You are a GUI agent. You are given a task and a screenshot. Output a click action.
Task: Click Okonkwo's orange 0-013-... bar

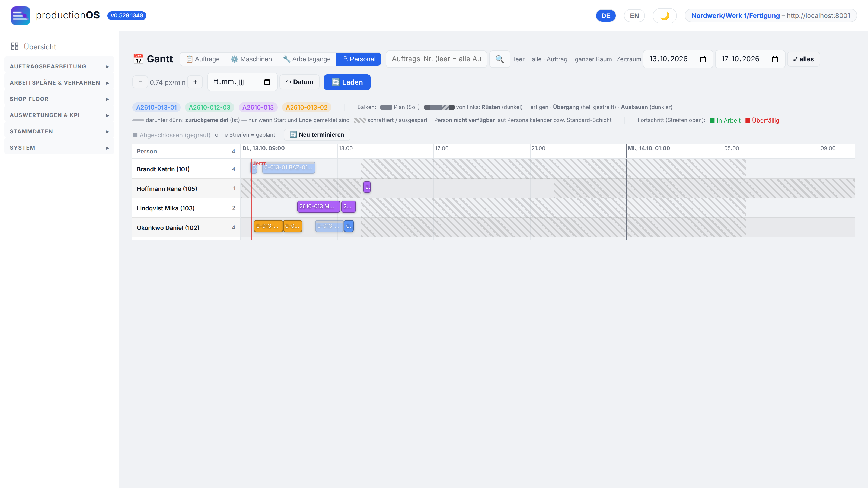(x=268, y=226)
